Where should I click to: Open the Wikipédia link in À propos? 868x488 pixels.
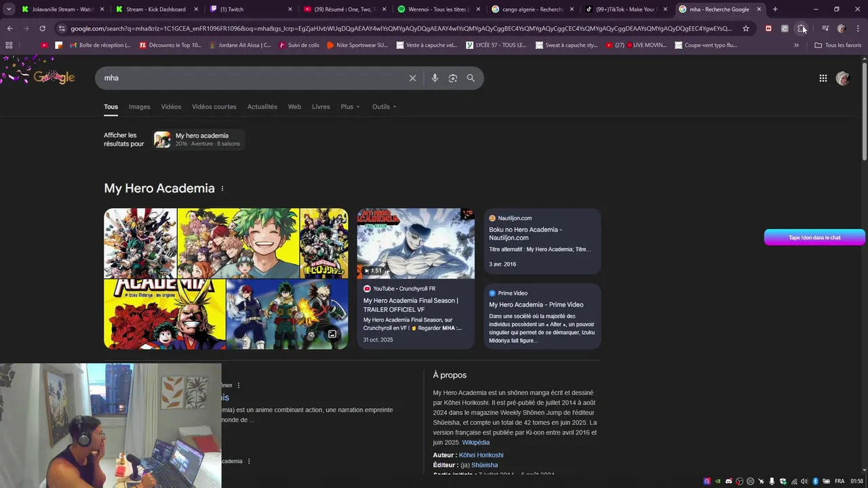coord(476,443)
